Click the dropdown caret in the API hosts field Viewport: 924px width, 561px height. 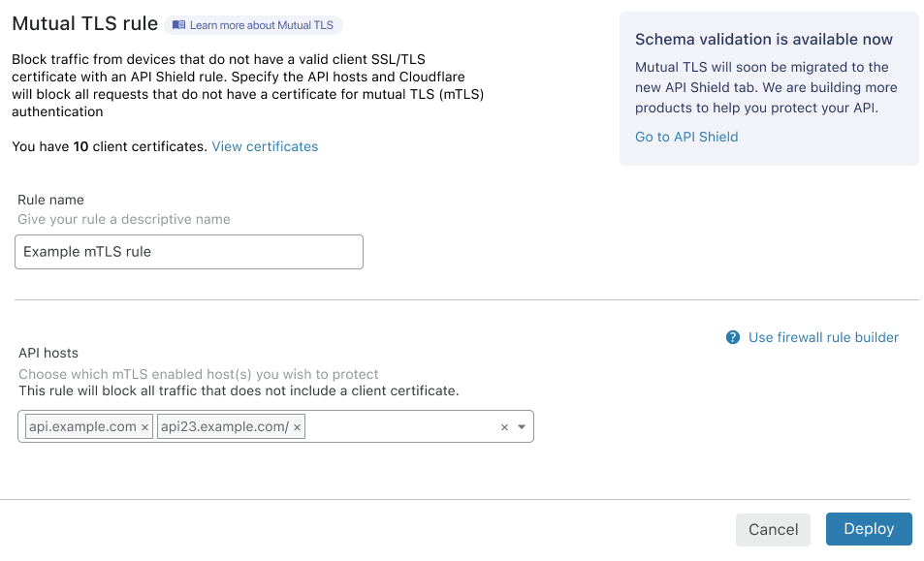click(x=522, y=426)
